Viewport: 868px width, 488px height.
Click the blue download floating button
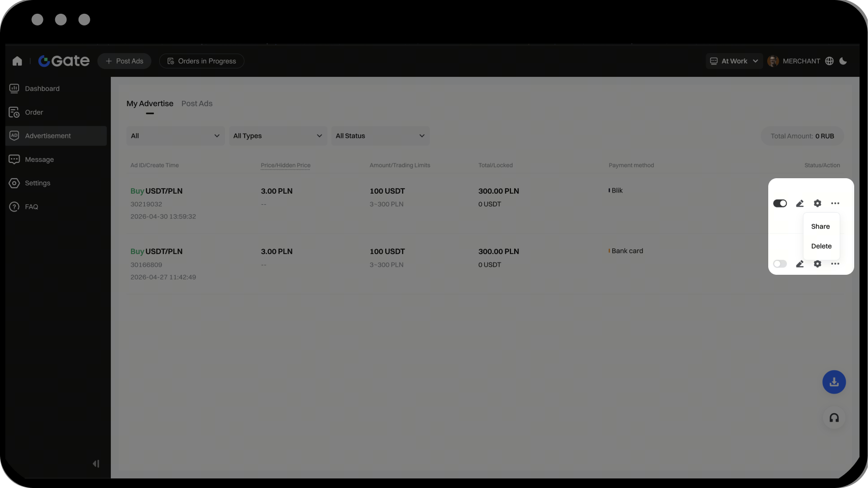tap(834, 382)
